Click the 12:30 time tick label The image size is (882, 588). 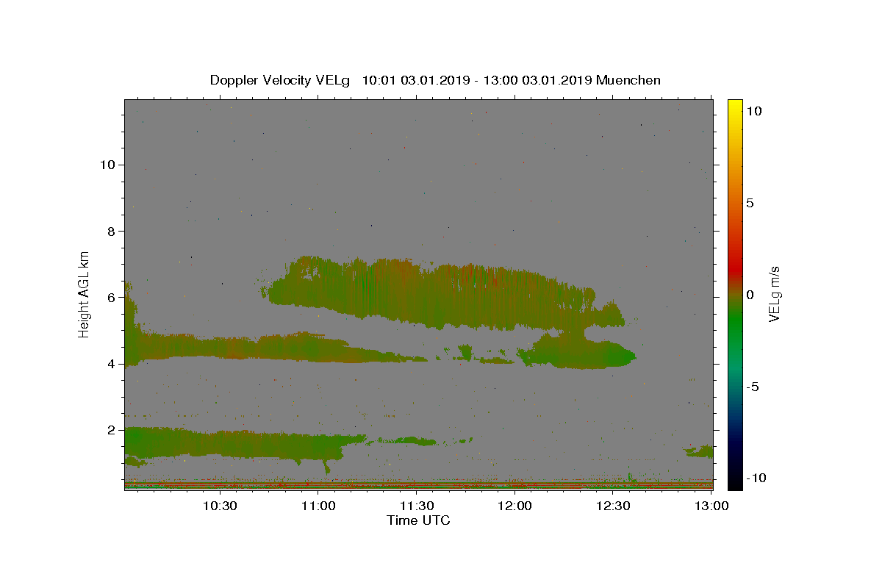[612, 506]
